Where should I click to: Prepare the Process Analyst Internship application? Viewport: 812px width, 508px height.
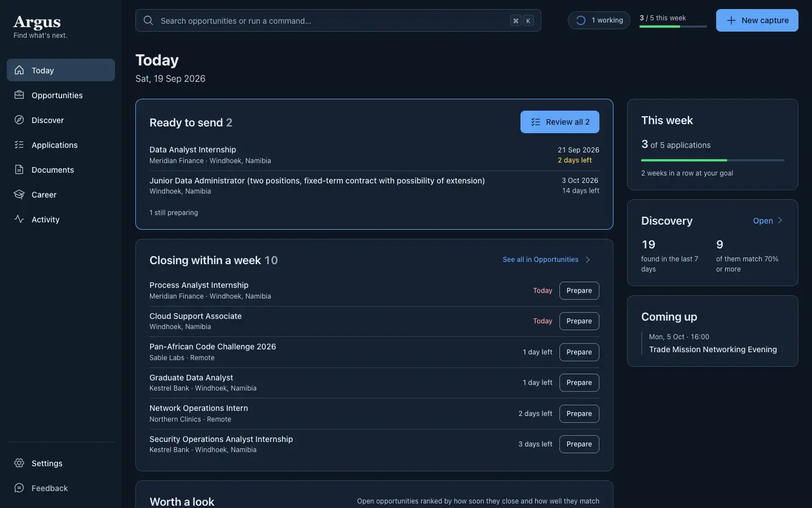(x=579, y=291)
